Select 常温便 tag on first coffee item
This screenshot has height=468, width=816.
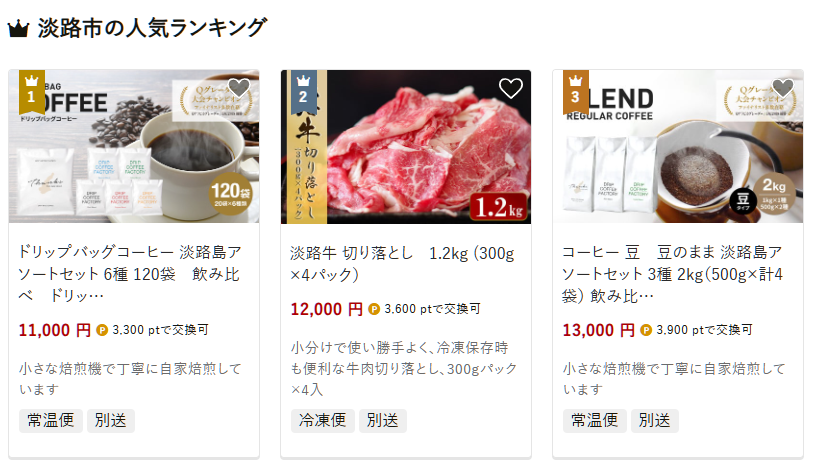[x=51, y=421]
